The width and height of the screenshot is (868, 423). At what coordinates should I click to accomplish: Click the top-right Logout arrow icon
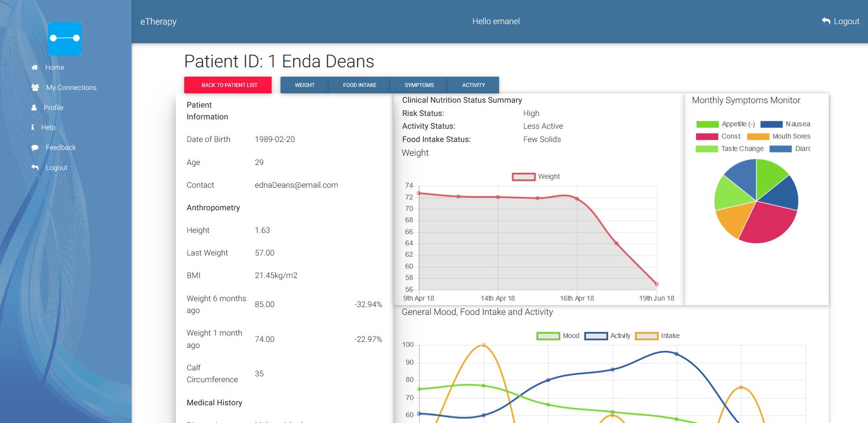tap(826, 21)
